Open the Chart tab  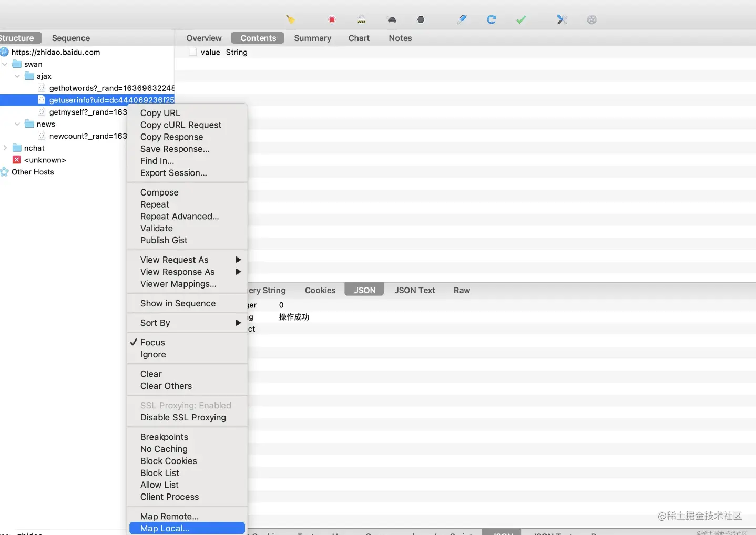coord(359,38)
